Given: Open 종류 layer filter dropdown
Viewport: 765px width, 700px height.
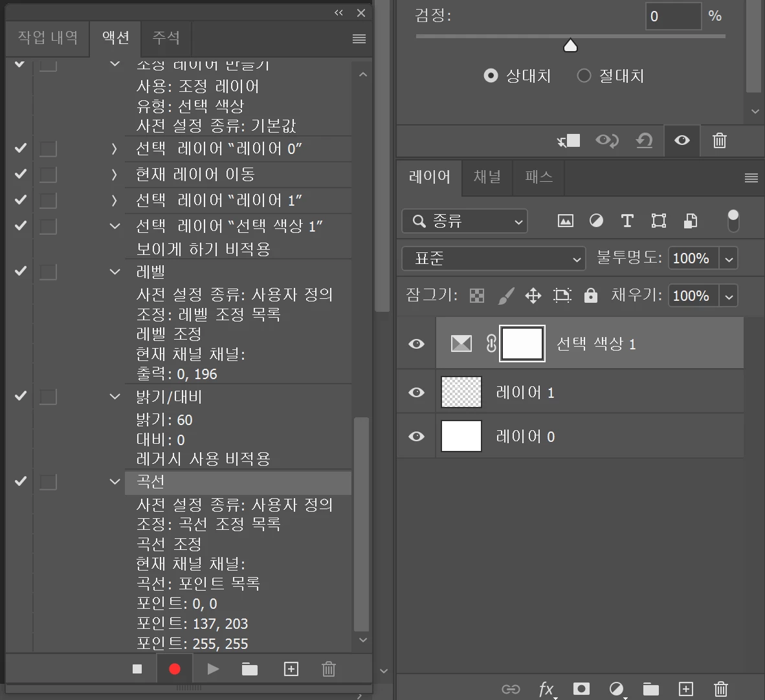Looking at the screenshot, I should click(x=465, y=221).
